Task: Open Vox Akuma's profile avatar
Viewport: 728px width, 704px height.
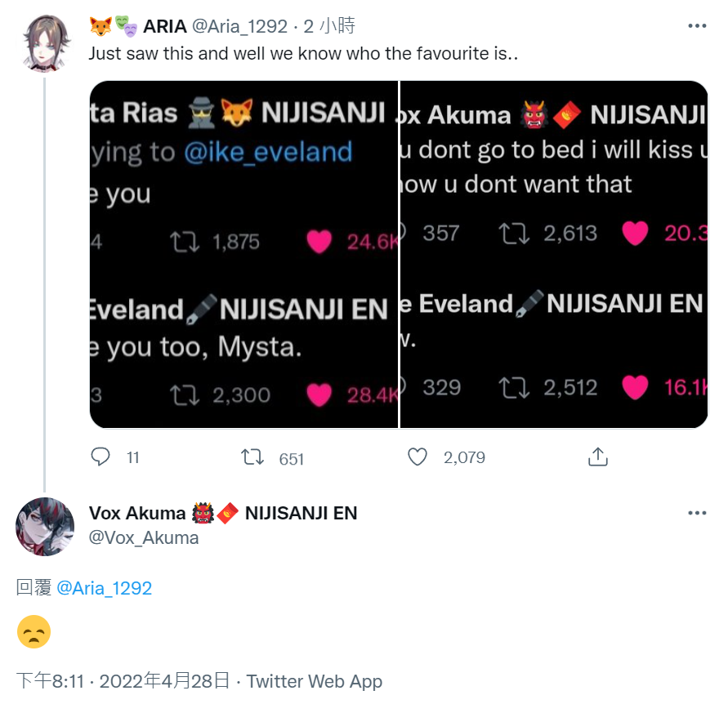Action: coord(45,527)
